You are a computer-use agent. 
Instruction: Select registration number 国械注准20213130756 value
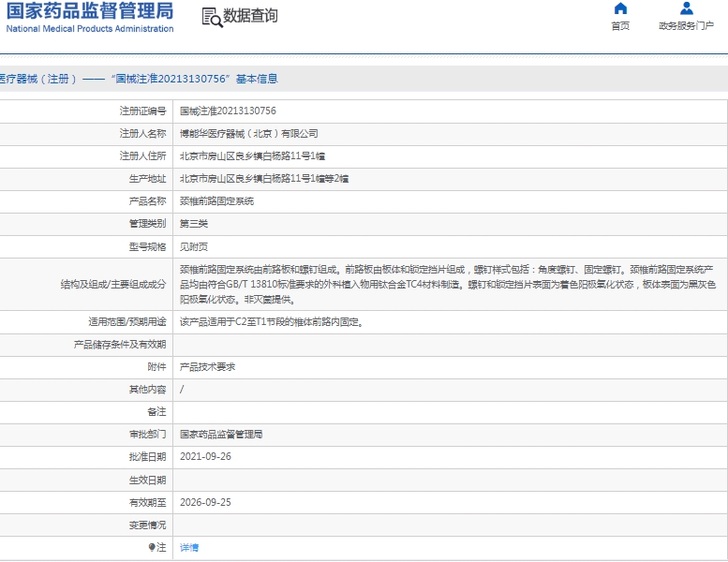228,111
